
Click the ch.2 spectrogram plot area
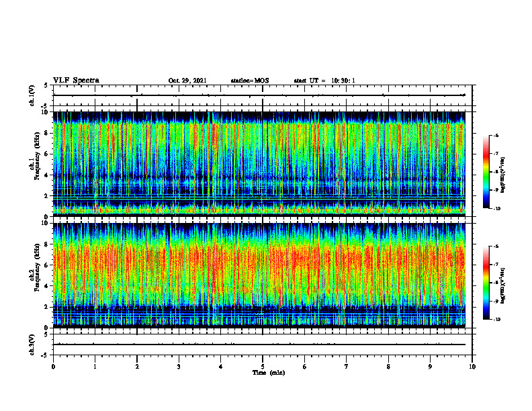(259, 275)
